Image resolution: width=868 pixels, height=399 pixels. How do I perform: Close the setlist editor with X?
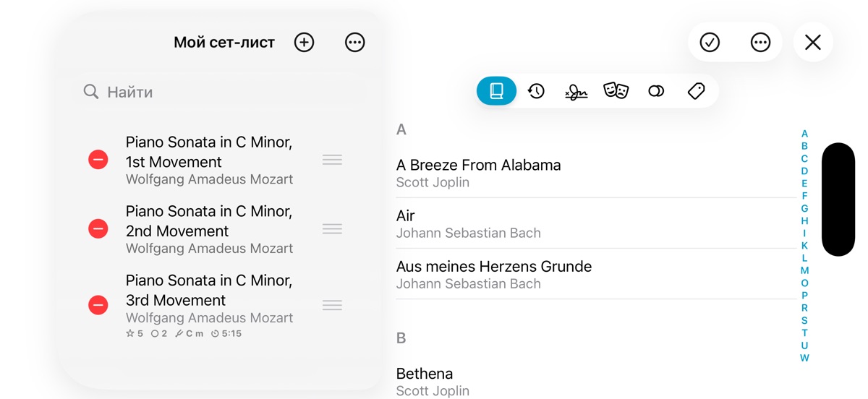point(813,43)
